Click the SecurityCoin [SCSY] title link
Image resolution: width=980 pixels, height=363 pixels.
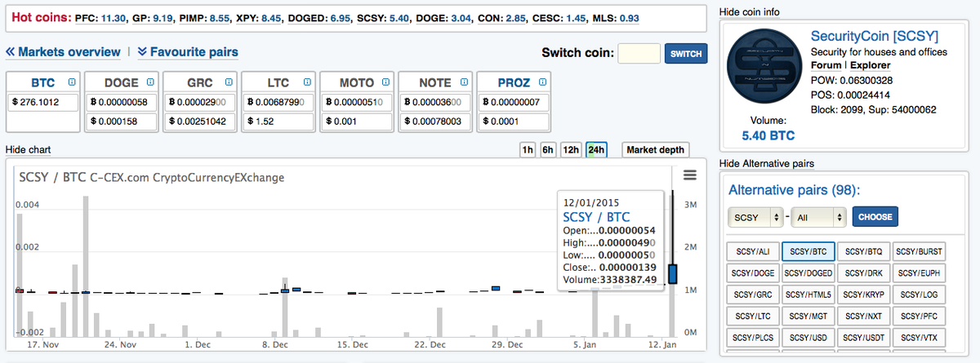click(874, 37)
